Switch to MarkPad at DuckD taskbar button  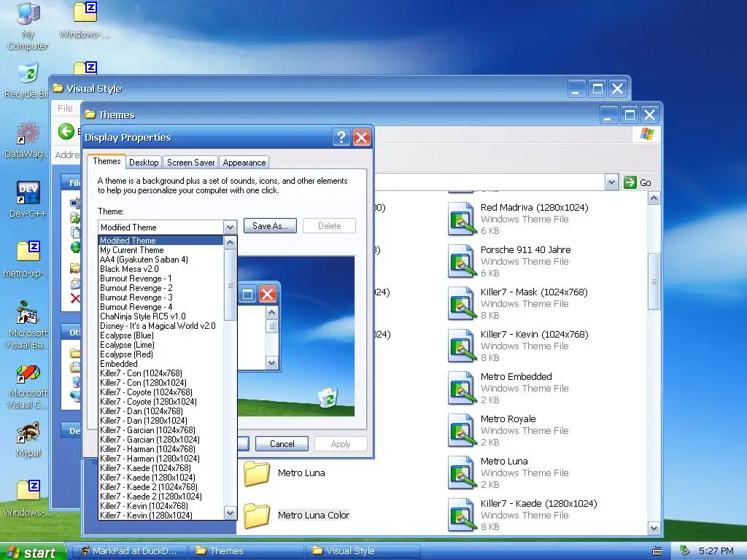coord(128,551)
